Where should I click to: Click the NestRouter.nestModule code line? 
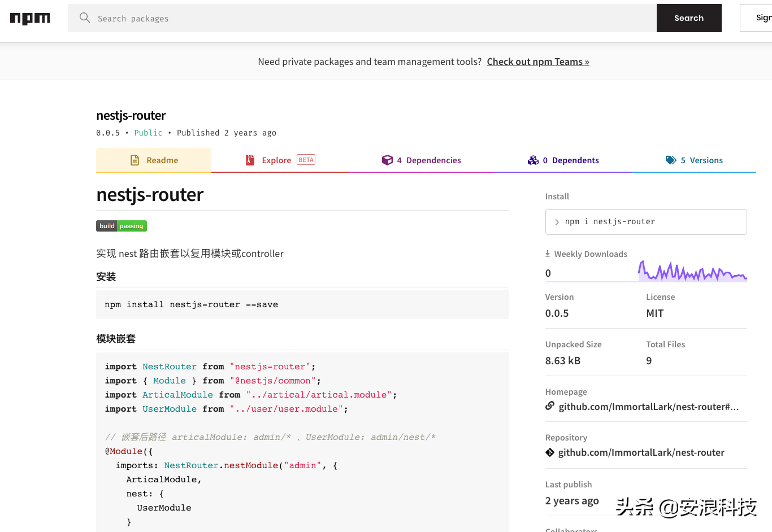click(x=227, y=465)
